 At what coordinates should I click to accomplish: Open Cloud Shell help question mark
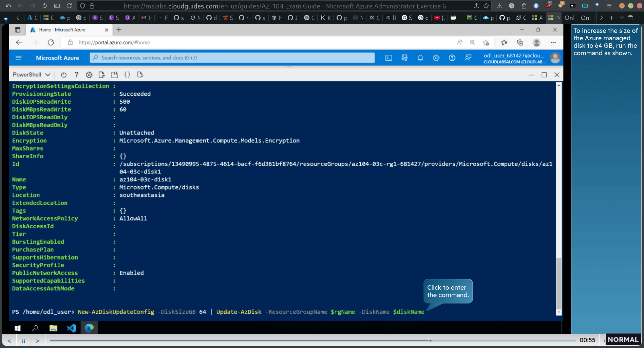[x=76, y=75]
